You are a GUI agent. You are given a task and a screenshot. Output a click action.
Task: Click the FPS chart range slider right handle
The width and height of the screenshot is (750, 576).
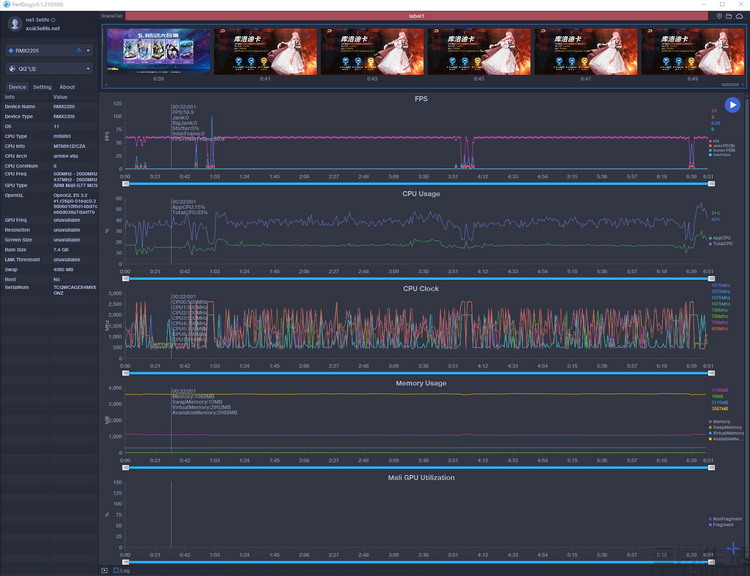[x=711, y=184]
